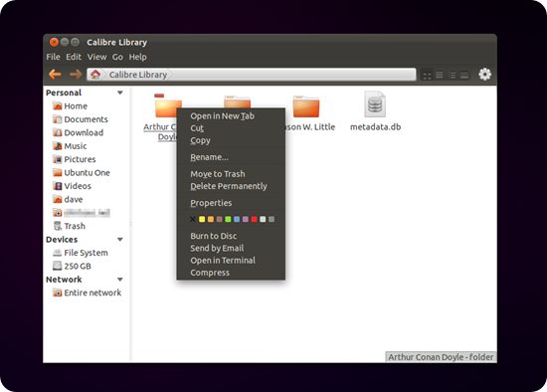Switch to compact view

(x=453, y=75)
